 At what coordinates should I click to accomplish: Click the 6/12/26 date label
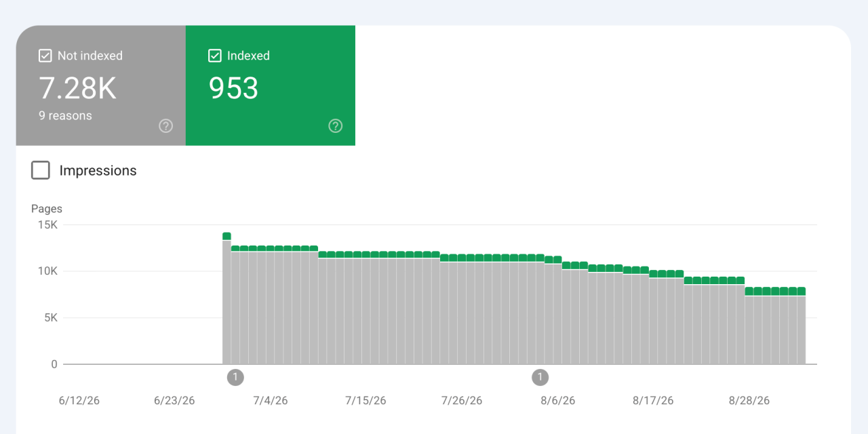point(79,401)
